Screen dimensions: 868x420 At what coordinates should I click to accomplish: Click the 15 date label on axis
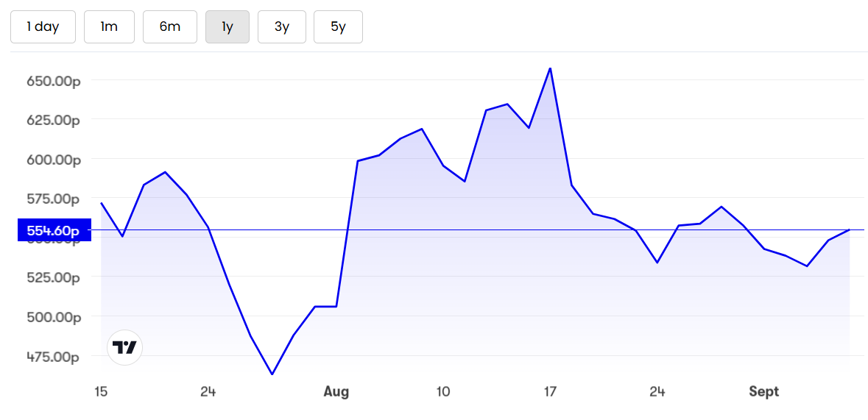click(100, 392)
